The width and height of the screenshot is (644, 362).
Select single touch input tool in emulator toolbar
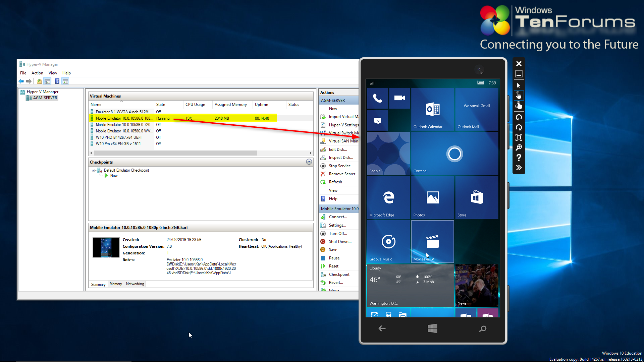(x=519, y=96)
